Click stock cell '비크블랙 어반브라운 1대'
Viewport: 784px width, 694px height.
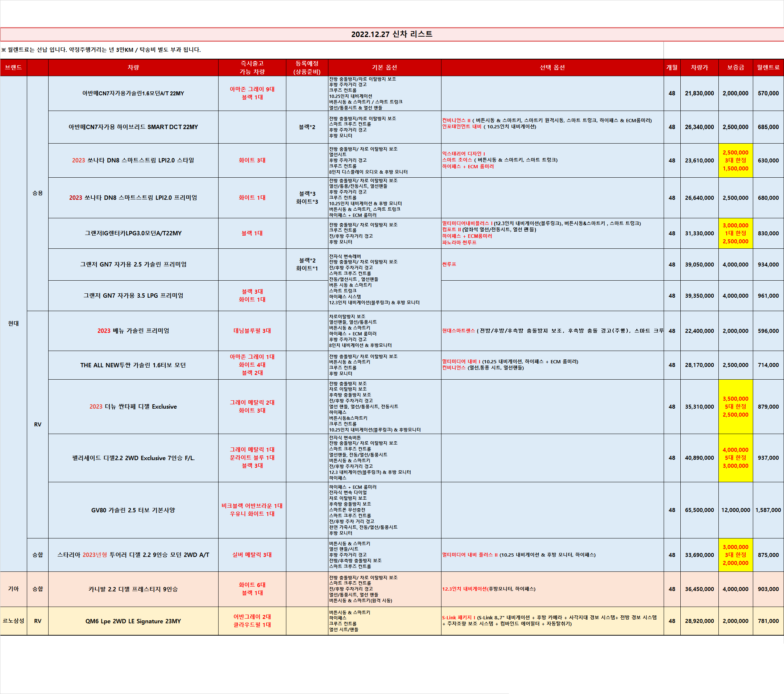(252, 510)
